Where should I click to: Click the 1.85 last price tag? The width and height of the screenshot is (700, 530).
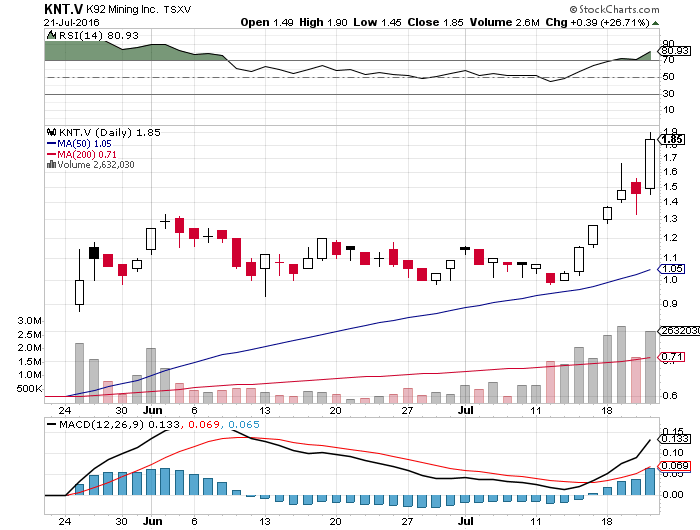[671, 140]
